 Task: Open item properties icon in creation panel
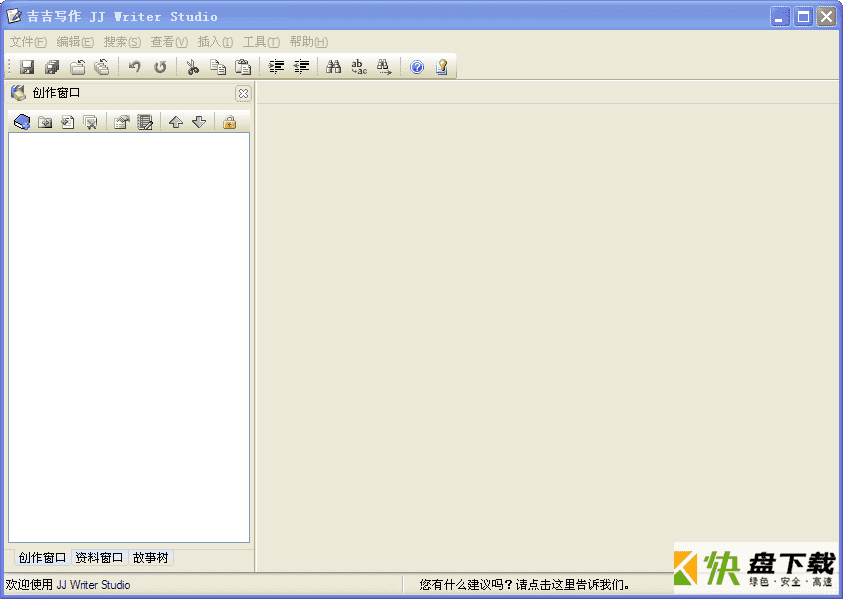(122, 123)
